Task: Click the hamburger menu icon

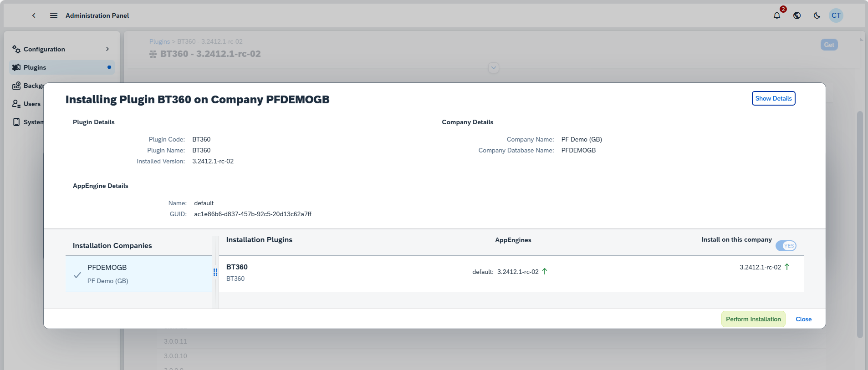Action: click(x=54, y=15)
